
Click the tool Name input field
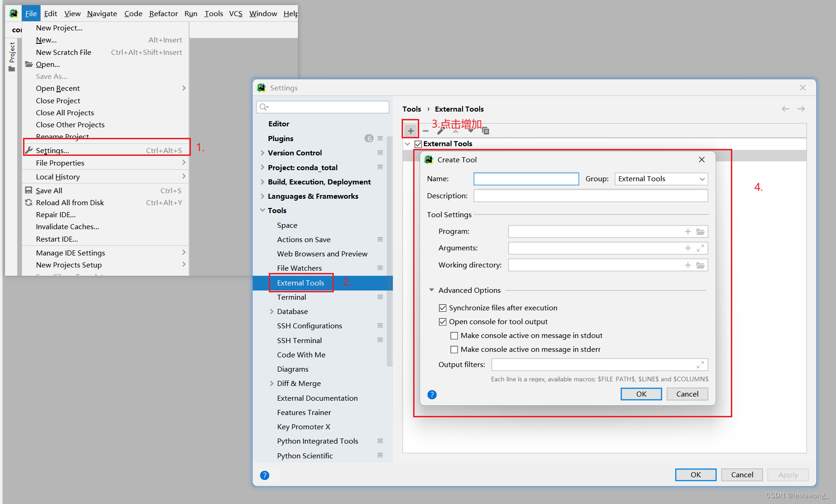pyautogui.click(x=526, y=179)
